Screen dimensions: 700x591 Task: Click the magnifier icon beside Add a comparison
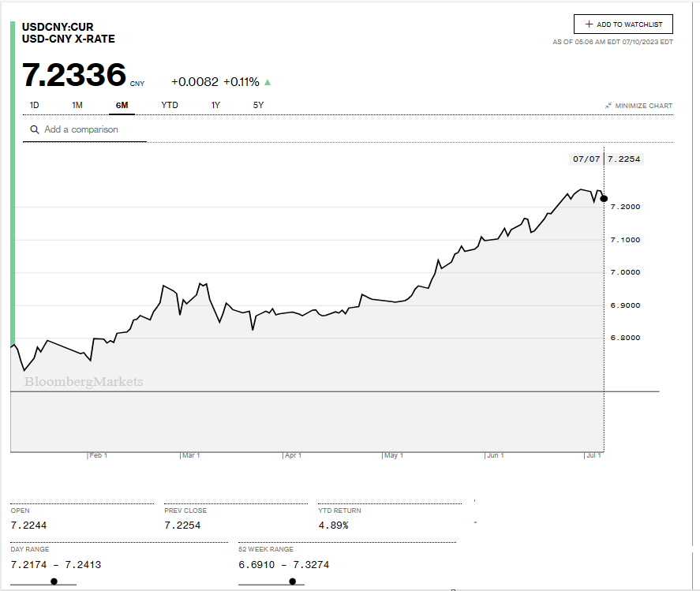(x=34, y=129)
